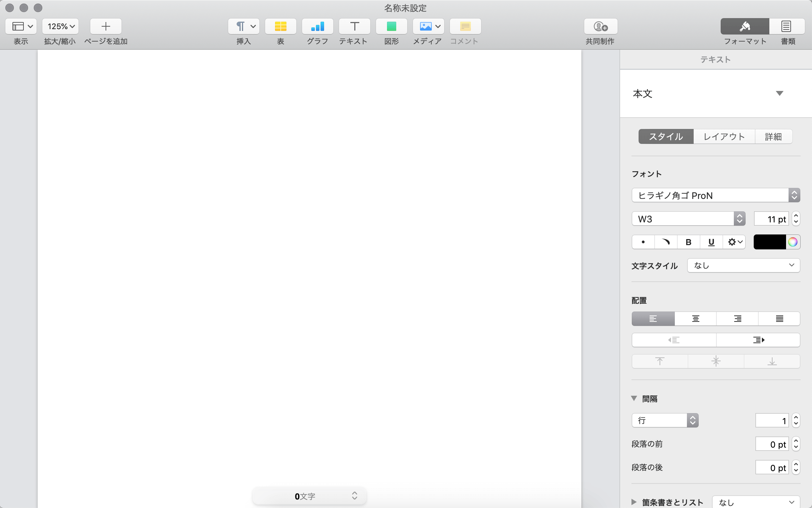Open the 書類 document sidebar
The height and width of the screenshot is (508, 812).
(787, 26)
